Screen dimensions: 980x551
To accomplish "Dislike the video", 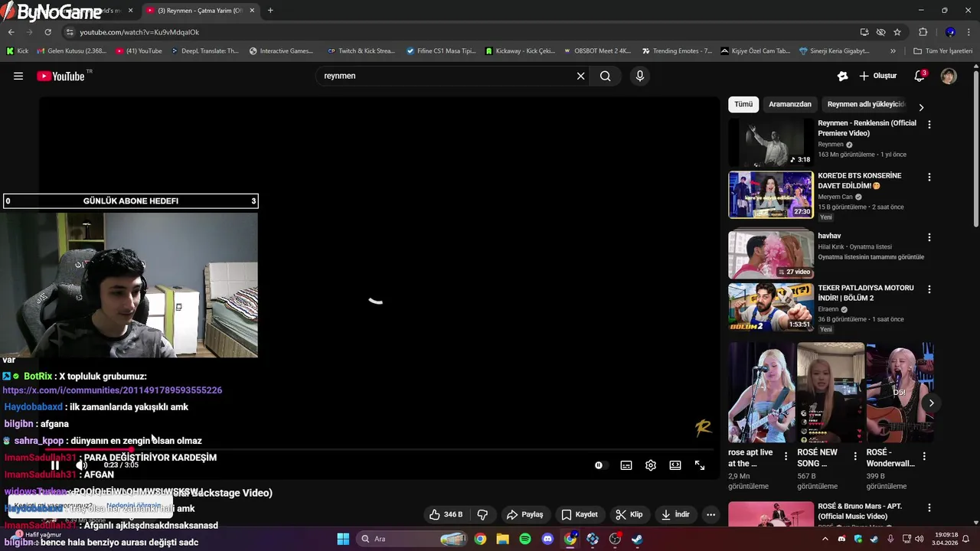I will click(483, 514).
